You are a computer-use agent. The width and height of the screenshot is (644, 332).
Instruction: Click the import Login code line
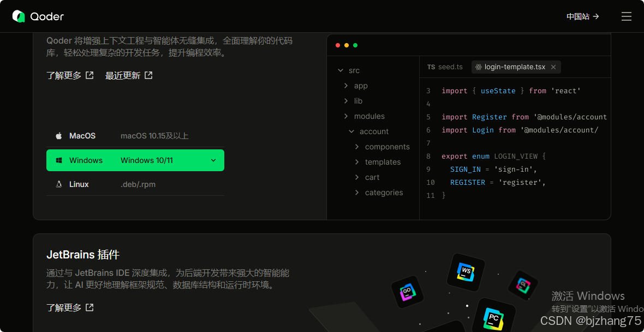coord(520,130)
